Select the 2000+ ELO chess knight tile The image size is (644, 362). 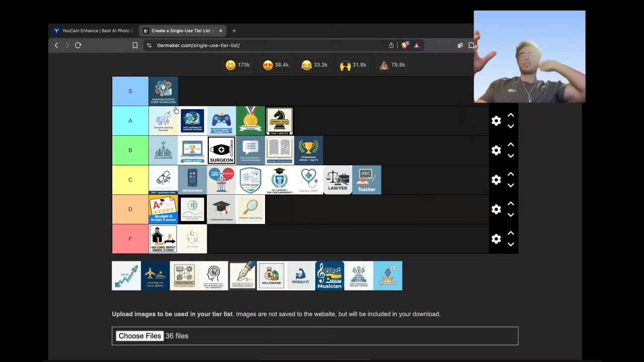tap(280, 121)
